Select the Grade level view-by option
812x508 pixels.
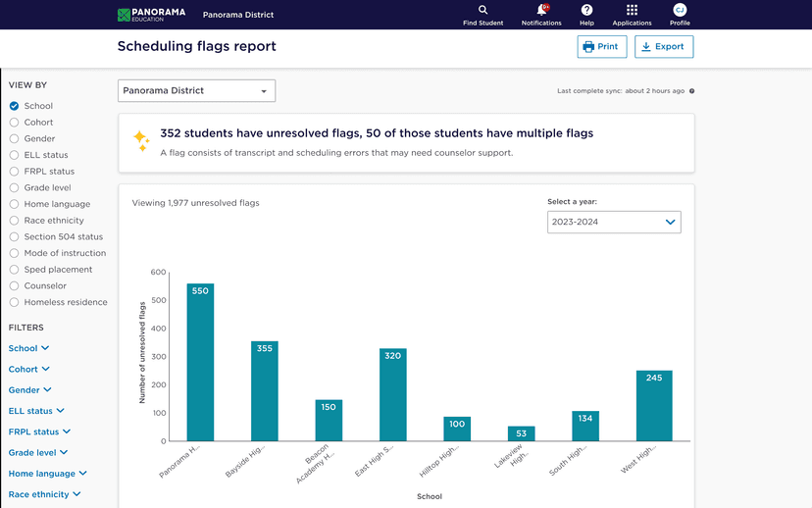coord(15,188)
